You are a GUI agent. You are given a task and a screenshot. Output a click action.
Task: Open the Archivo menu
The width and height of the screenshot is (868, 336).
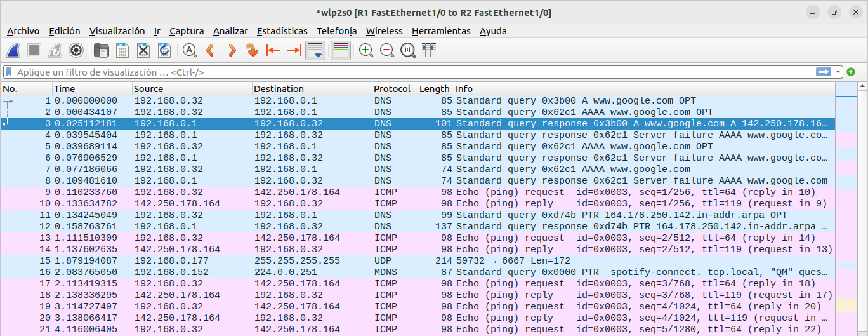(x=23, y=30)
